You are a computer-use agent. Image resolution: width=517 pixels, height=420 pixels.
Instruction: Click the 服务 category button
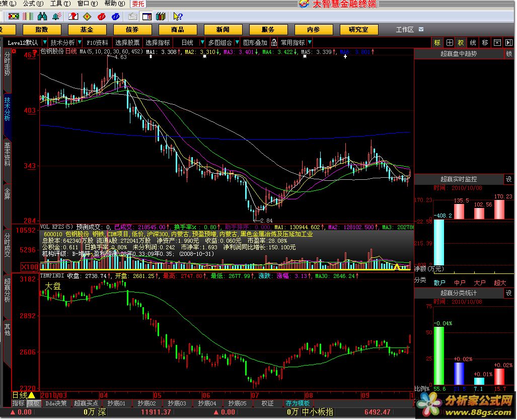(x=268, y=30)
